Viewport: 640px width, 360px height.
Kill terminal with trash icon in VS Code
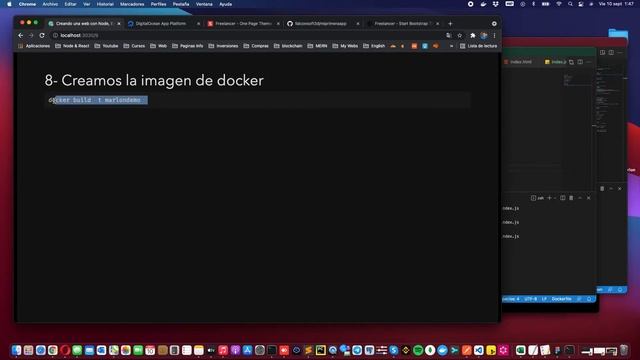(571, 198)
